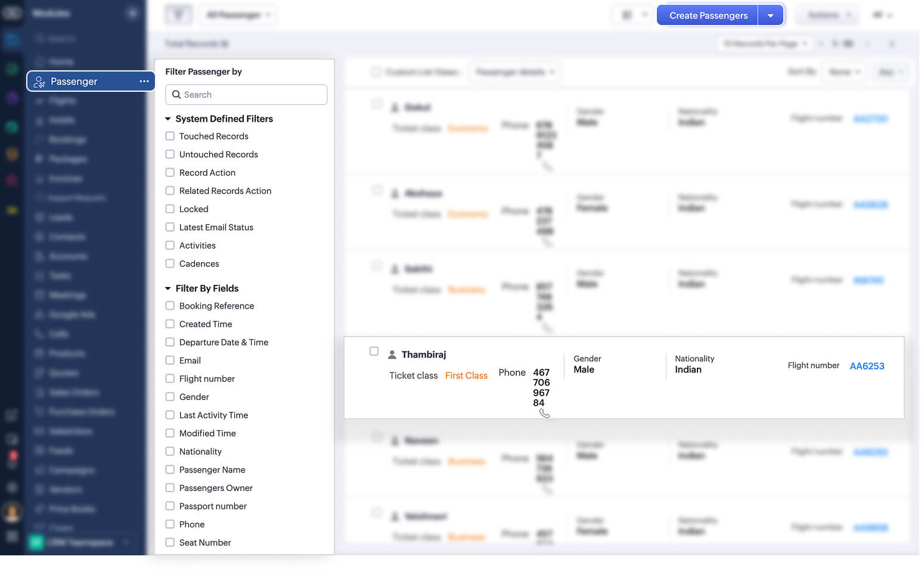The width and height of the screenshot is (924, 572).
Task: Enable the Touched Records filter
Action: click(x=170, y=136)
